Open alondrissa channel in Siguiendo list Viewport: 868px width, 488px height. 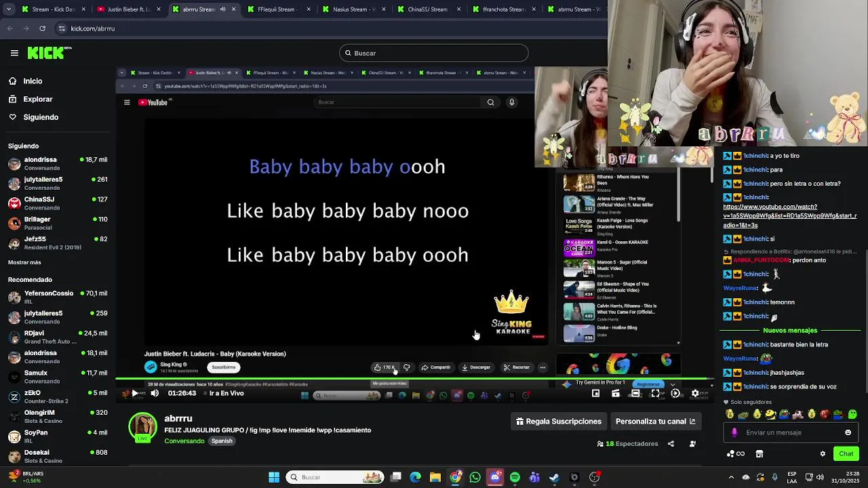(58, 163)
